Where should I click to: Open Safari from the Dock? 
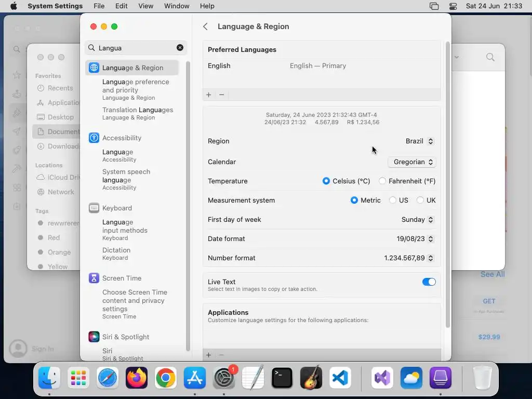click(x=108, y=378)
